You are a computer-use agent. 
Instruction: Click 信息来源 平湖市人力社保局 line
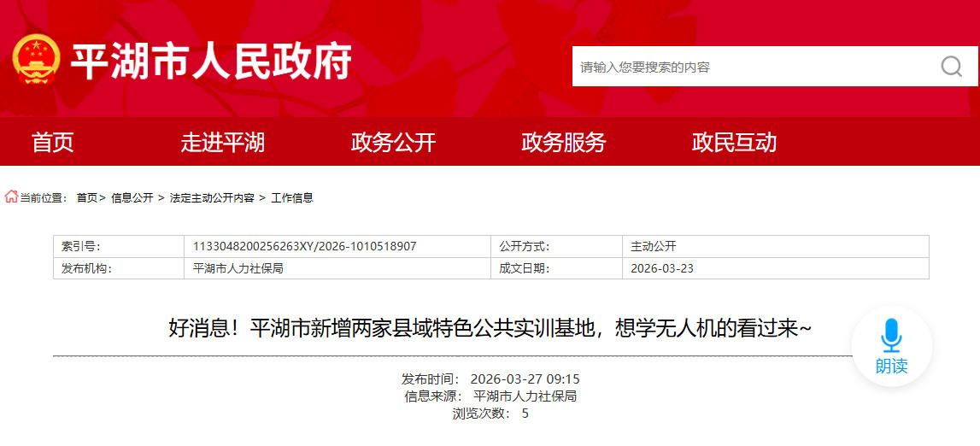[490, 396]
